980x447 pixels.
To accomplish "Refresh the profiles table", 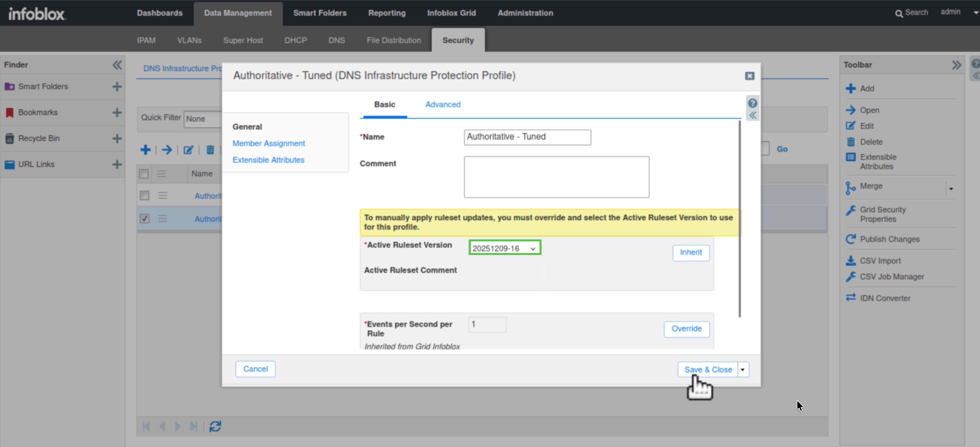I will click(215, 427).
